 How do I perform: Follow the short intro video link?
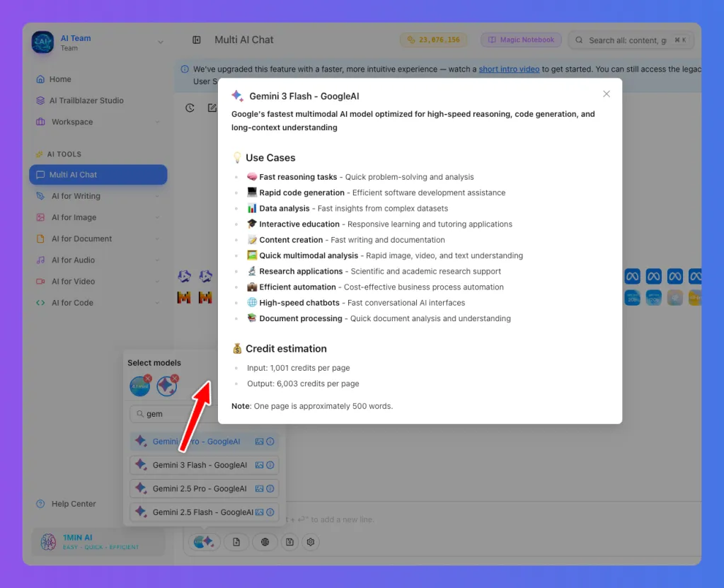pyautogui.click(x=509, y=69)
